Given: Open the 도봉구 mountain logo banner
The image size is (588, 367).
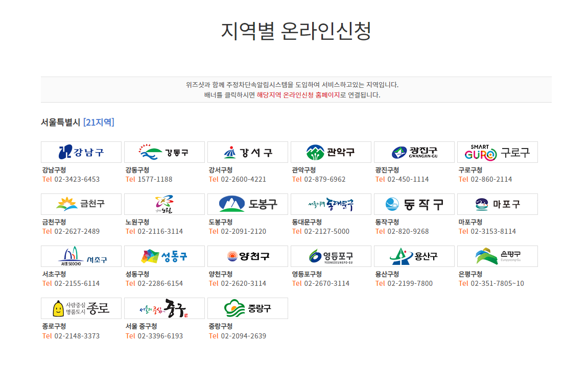Looking at the screenshot, I should pos(247,204).
